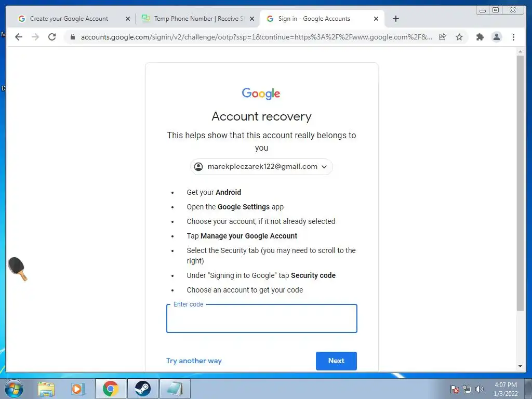Focus the Enter code field
This screenshot has height=399, width=532.
click(262, 318)
